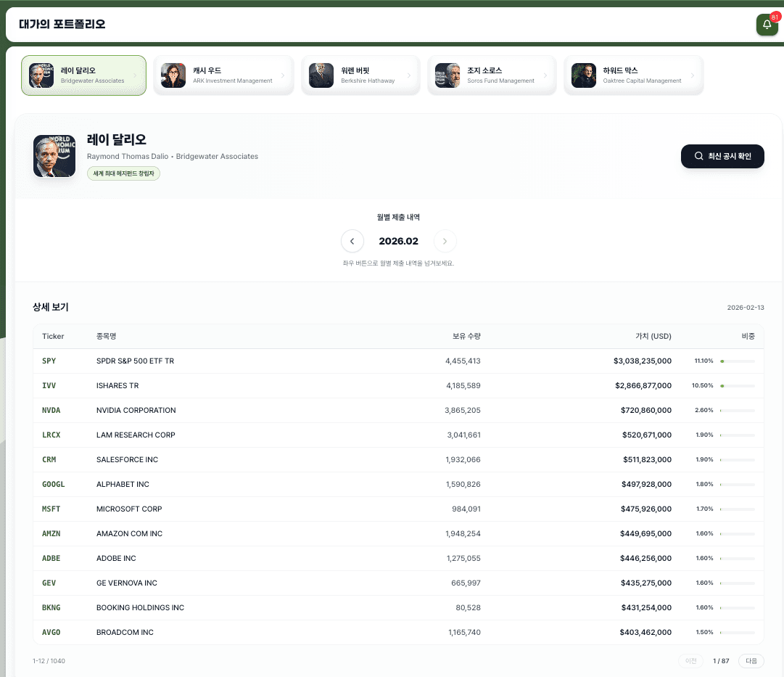Click the 가치 (USD) column header
This screenshot has width=784, height=677.
point(653,336)
